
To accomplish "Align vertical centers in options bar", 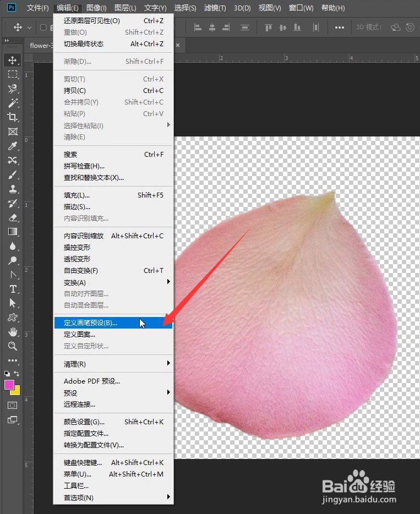I will (x=282, y=28).
